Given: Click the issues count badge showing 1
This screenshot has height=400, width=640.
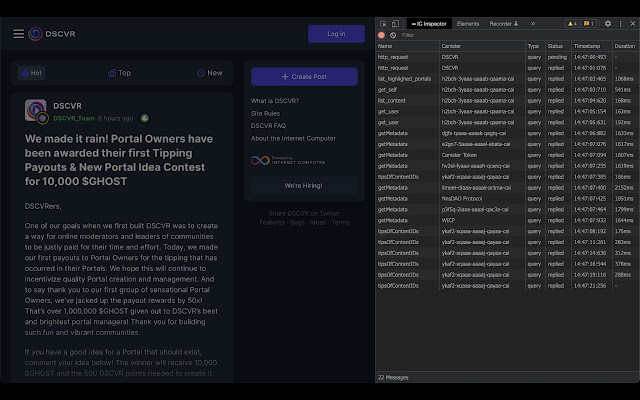Looking at the screenshot, I should [x=589, y=24].
